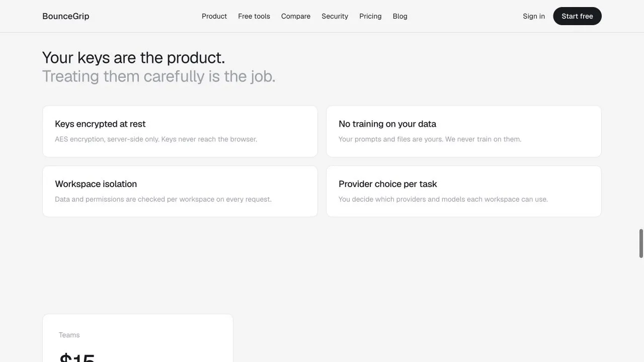Click the Provider choice per task card
Screen dimensions: 644x362
464,192
